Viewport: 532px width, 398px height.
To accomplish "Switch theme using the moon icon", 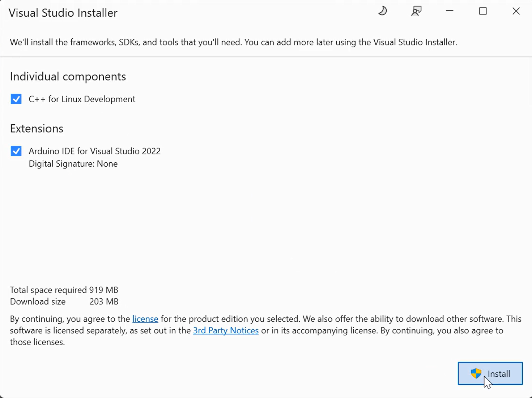I will (x=382, y=11).
